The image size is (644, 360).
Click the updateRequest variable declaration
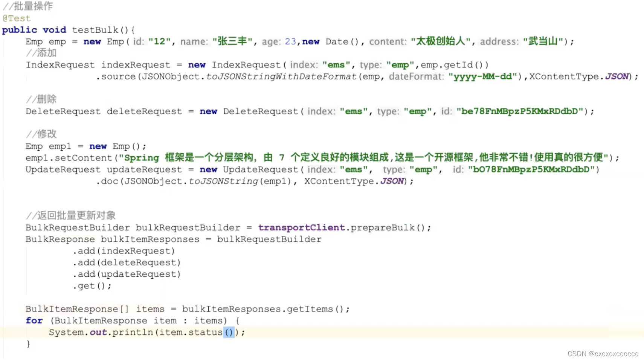pos(144,169)
